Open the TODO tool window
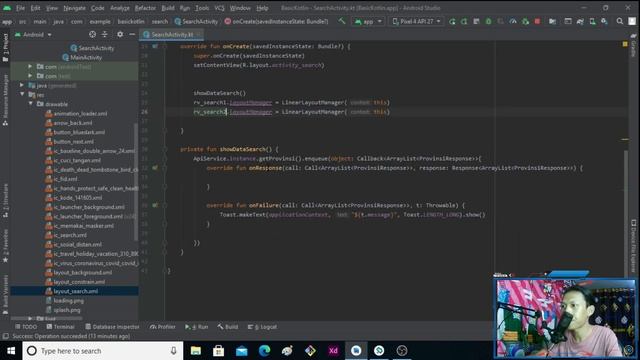The image size is (640, 360). pyautogui.click(x=26, y=327)
